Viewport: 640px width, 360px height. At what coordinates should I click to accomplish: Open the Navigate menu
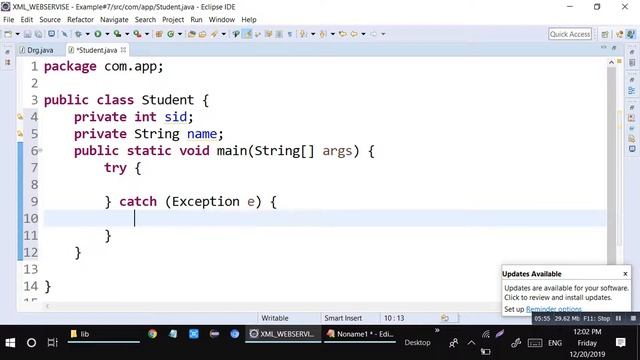114,20
